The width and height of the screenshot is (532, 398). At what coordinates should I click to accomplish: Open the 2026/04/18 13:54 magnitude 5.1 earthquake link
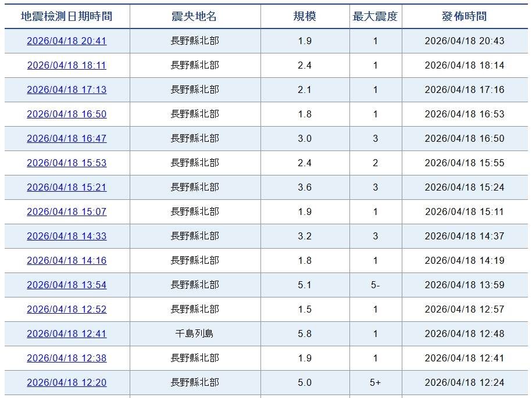point(67,285)
